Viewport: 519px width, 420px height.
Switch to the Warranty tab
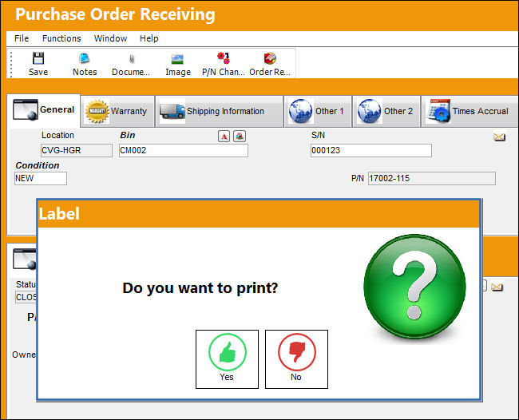pyautogui.click(x=117, y=111)
